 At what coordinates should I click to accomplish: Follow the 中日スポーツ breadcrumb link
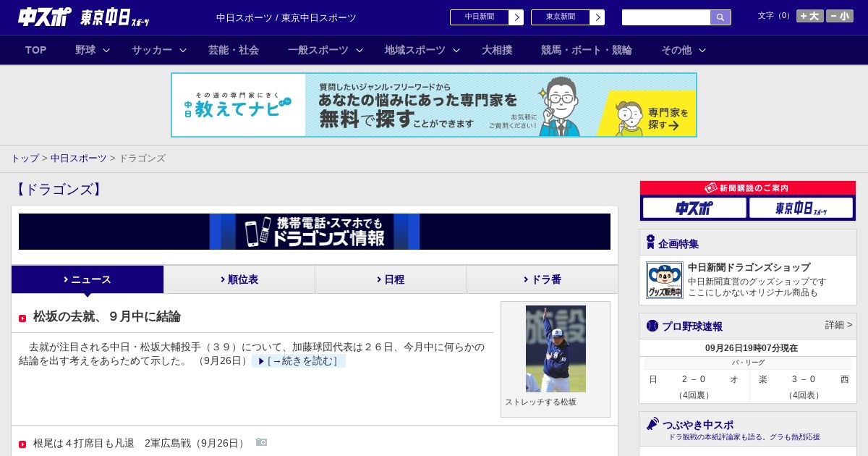tap(78, 159)
